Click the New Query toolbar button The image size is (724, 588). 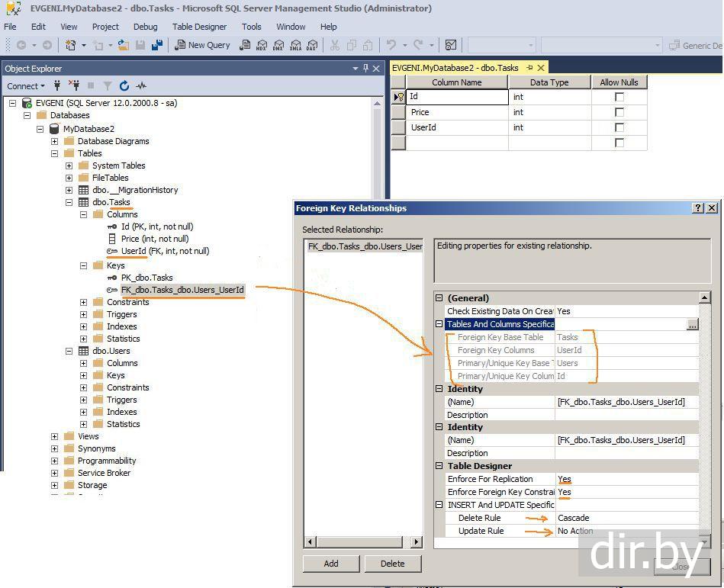coord(202,45)
